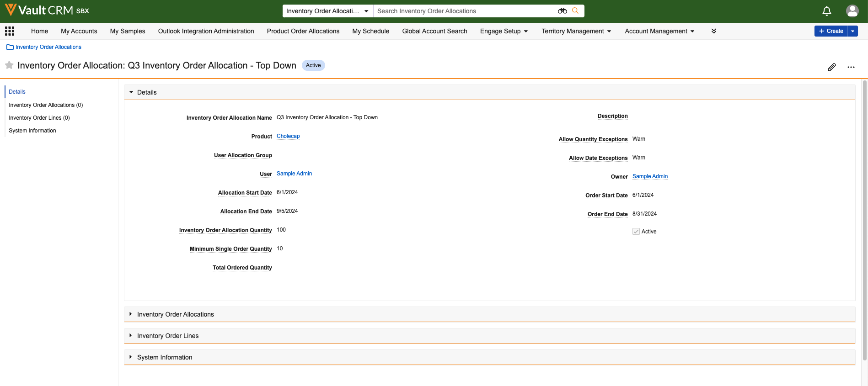Click the orange search magnifier icon
Screen dimensions: 868x386
[575, 11]
